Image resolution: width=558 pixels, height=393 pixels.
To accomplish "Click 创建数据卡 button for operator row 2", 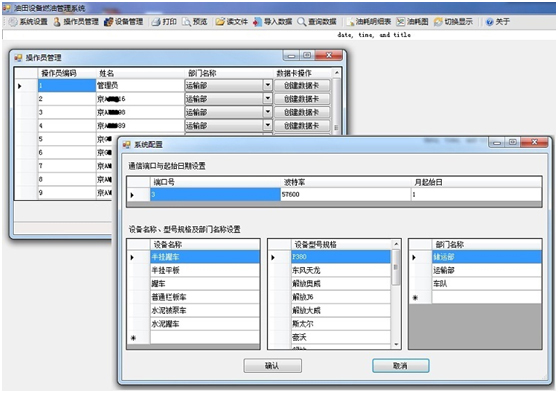I will (302, 99).
